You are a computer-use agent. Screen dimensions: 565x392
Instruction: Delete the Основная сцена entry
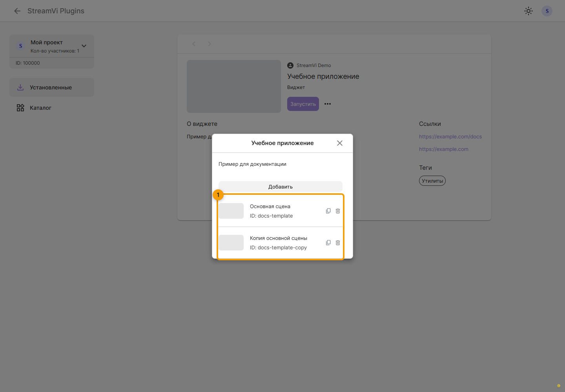[338, 211]
